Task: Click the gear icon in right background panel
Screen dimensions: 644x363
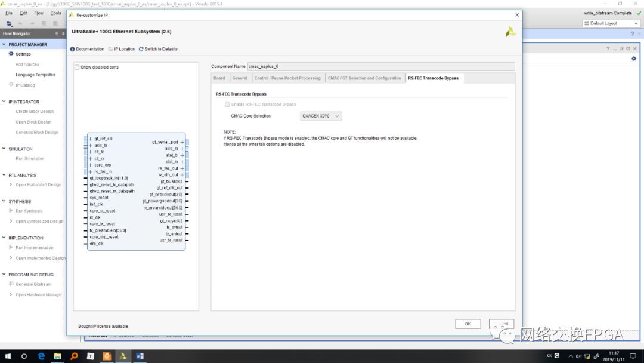Action: (x=634, y=59)
